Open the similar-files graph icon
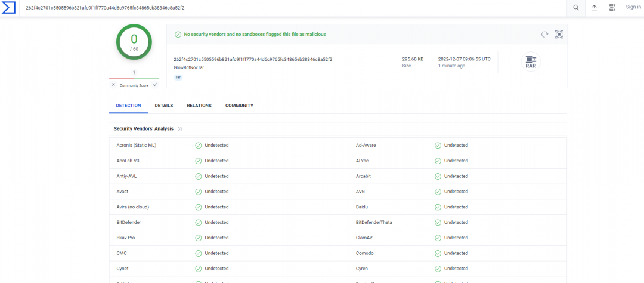 pos(559,35)
